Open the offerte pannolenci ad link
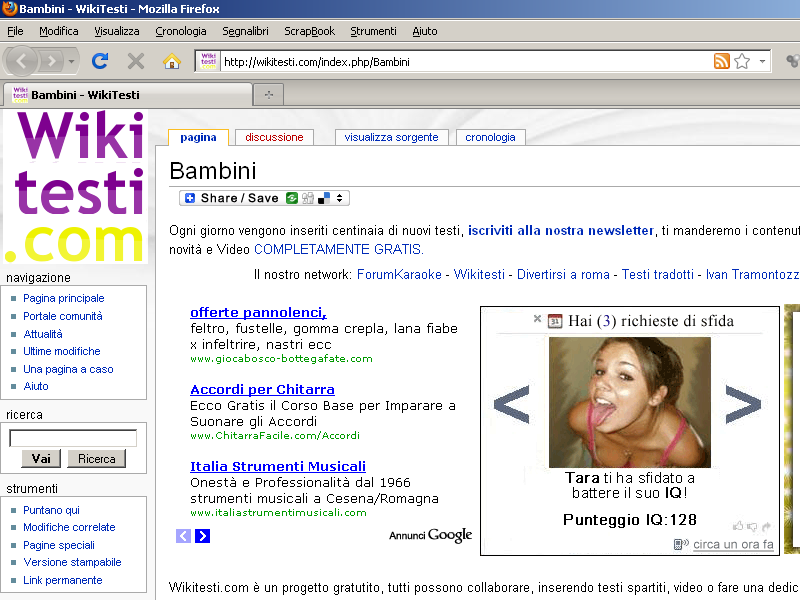This screenshot has width=800, height=600. click(x=258, y=312)
